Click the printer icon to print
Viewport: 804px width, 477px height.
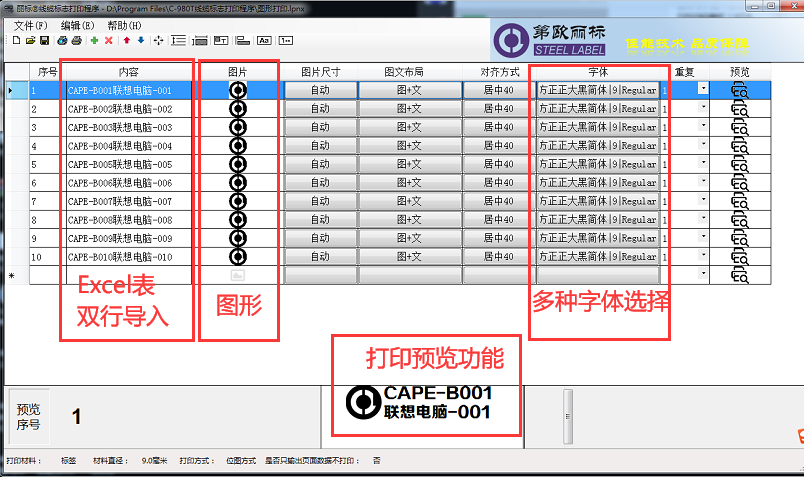pos(76,41)
